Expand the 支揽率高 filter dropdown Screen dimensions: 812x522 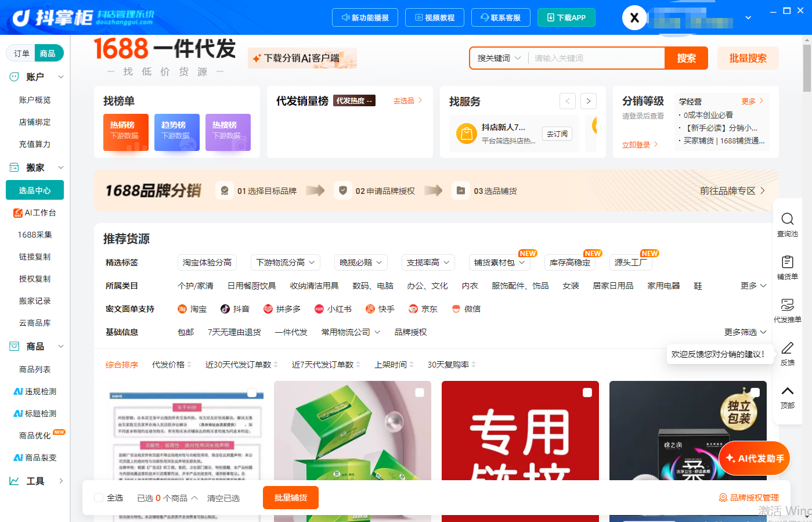click(428, 262)
